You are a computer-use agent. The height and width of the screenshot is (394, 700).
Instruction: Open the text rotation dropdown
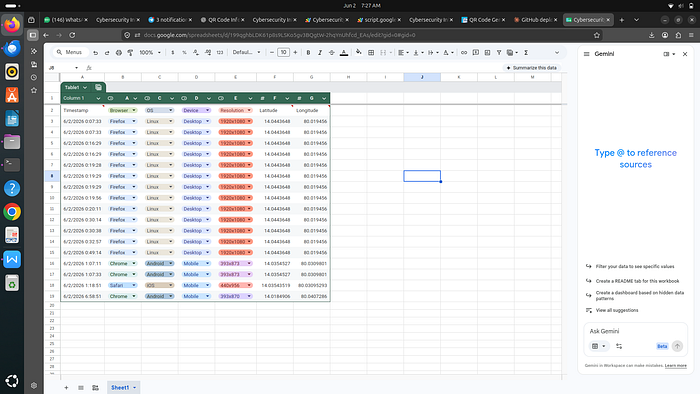pyautogui.click(x=448, y=53)
